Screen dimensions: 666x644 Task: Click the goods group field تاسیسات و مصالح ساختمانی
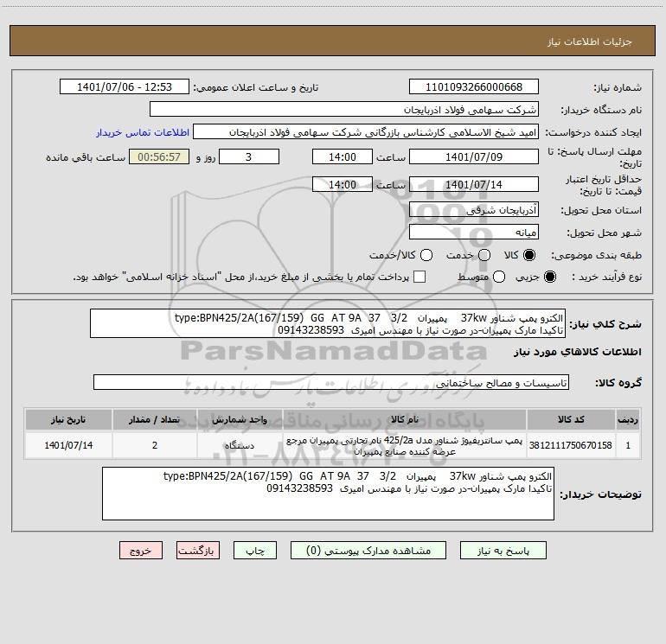(331, 382)
